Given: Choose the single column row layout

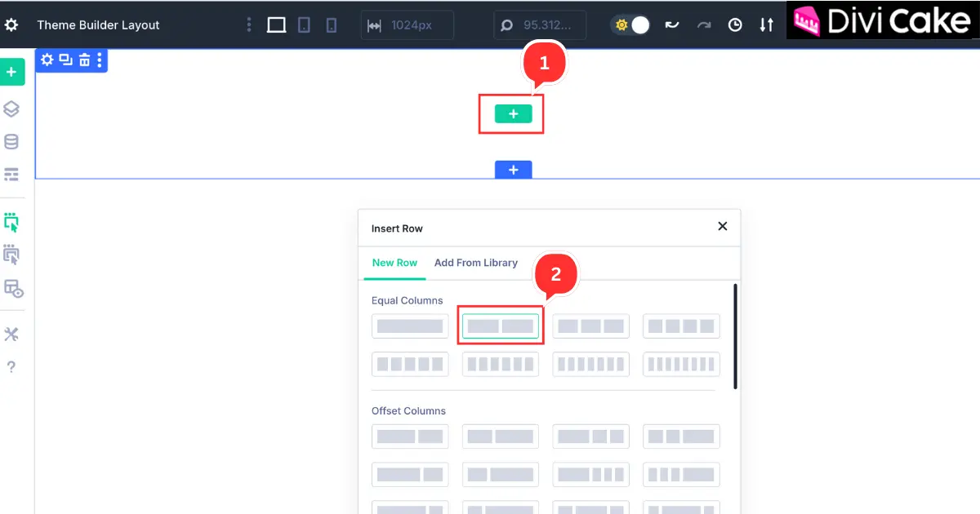Looking at the screenshot, I should pos(410,326).
